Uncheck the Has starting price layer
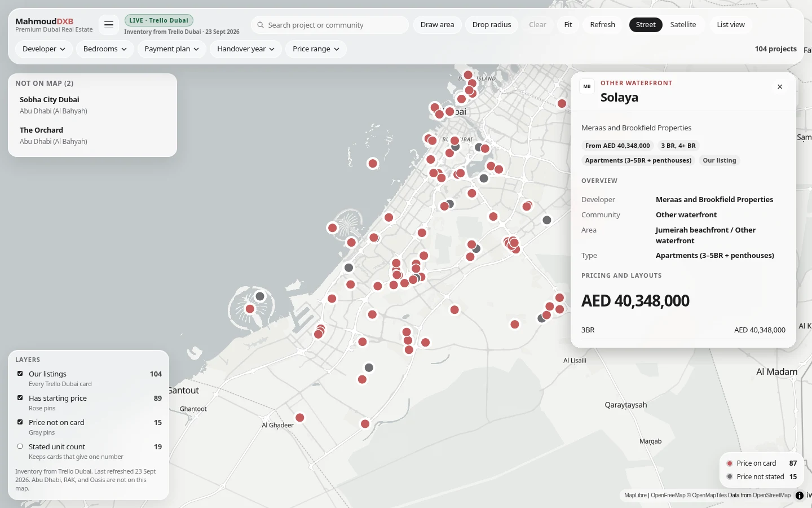Image resolution: width=812 pixels, height=508 pixels. (20, 398)
